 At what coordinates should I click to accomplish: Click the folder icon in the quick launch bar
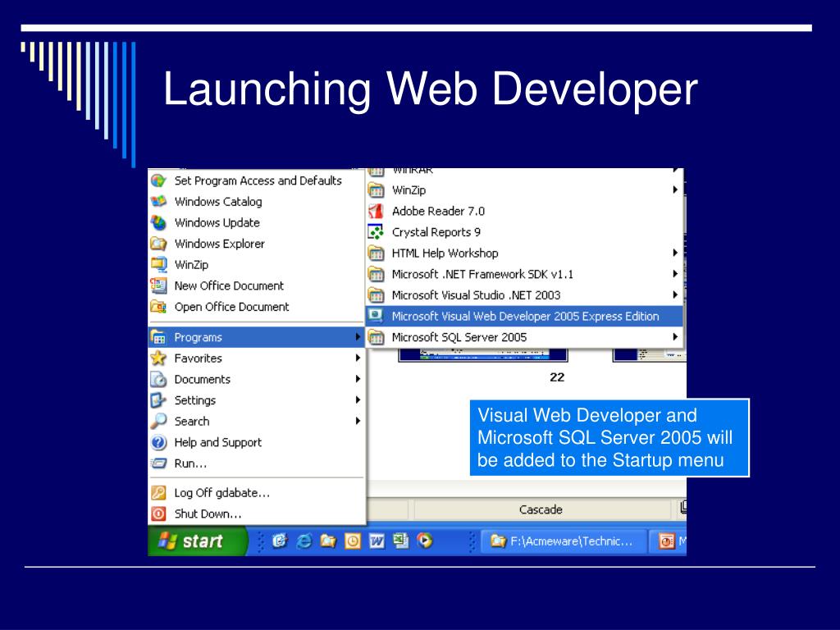click(328, 541)
